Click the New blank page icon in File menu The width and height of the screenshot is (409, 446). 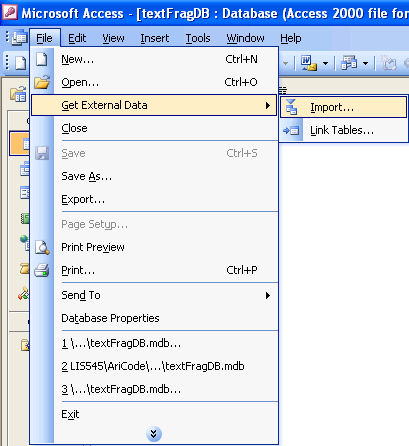(42, 59)
